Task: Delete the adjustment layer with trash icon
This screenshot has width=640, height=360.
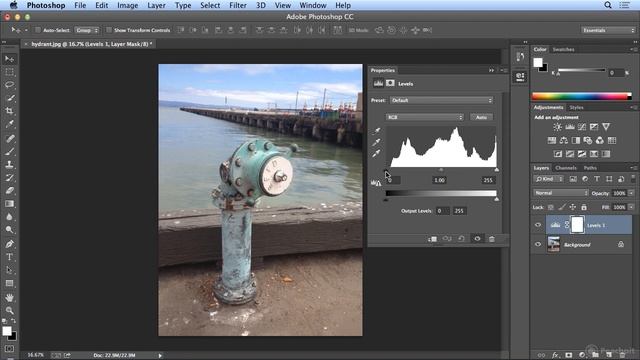Action: coord(492,239)
